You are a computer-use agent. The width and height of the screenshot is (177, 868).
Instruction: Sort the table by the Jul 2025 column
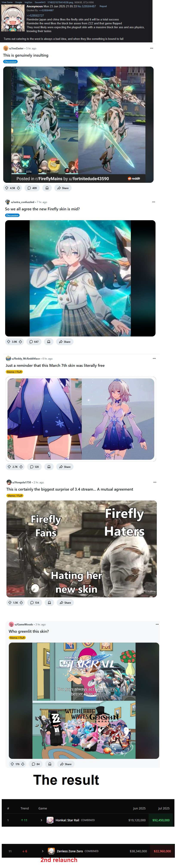pyautogui.click(x=164, y=808)
